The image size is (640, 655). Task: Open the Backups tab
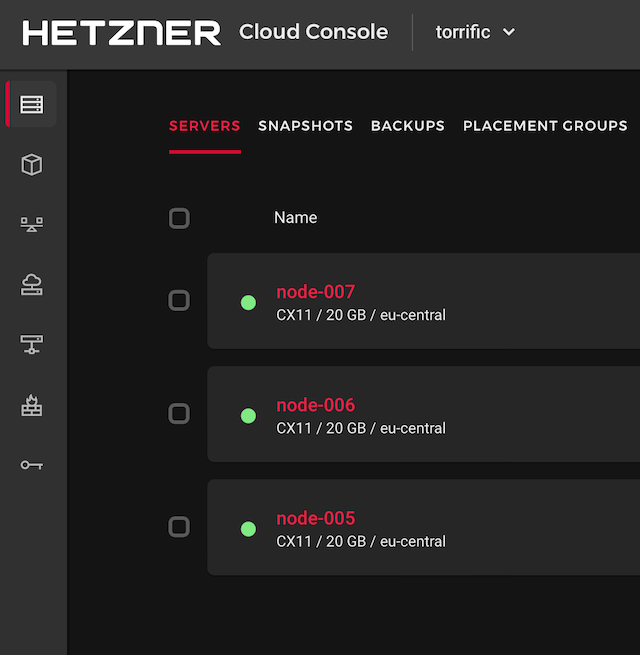click(x=407, y=126)
